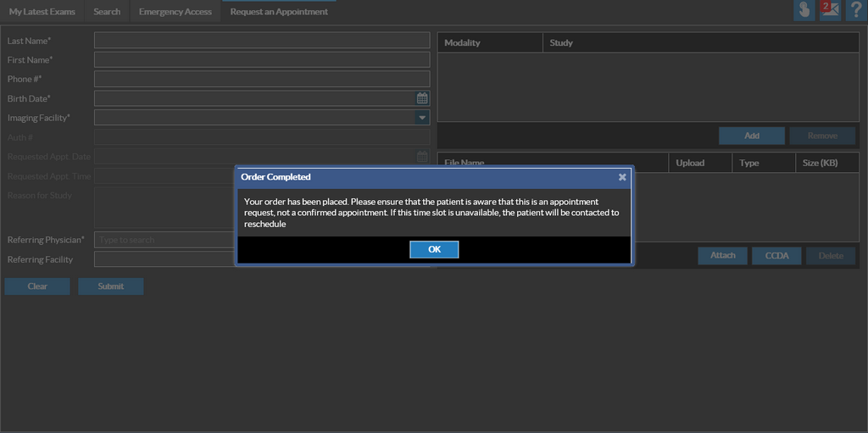Click the Attach file button
The height and width of the screenshot is (433, 868).
tap(722, 255)
